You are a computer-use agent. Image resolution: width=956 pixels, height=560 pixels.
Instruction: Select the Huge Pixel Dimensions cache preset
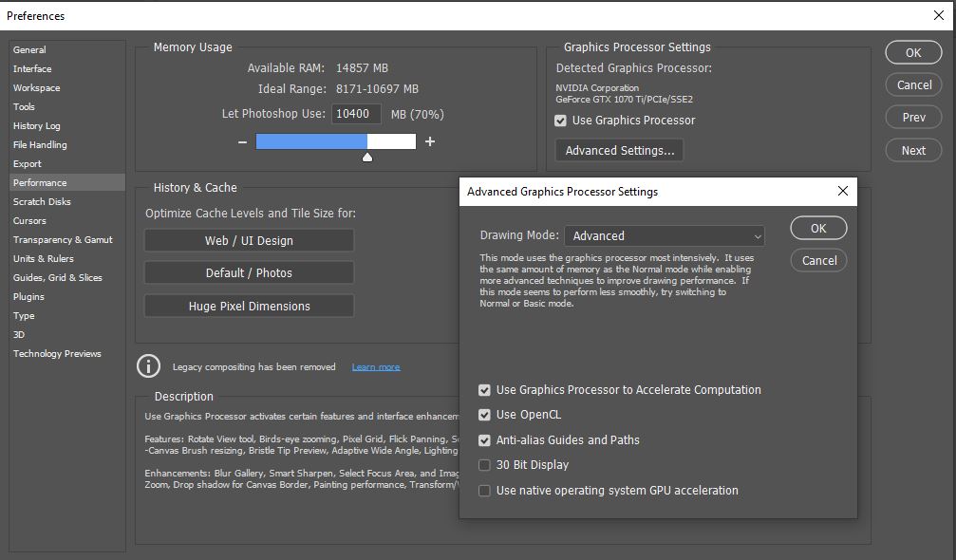248,306
